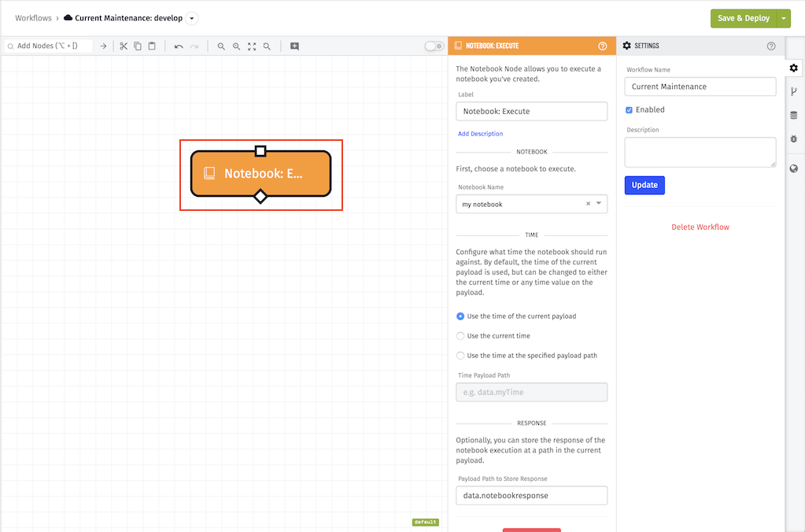Click Delete Workflow link
This screenshot has width=805, height=532.
point(700,227)
